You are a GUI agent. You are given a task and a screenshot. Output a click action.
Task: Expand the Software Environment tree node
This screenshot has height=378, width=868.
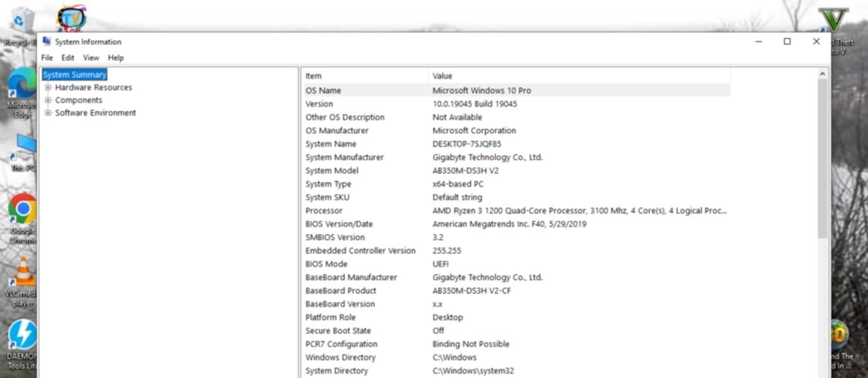tap(48, 113)
